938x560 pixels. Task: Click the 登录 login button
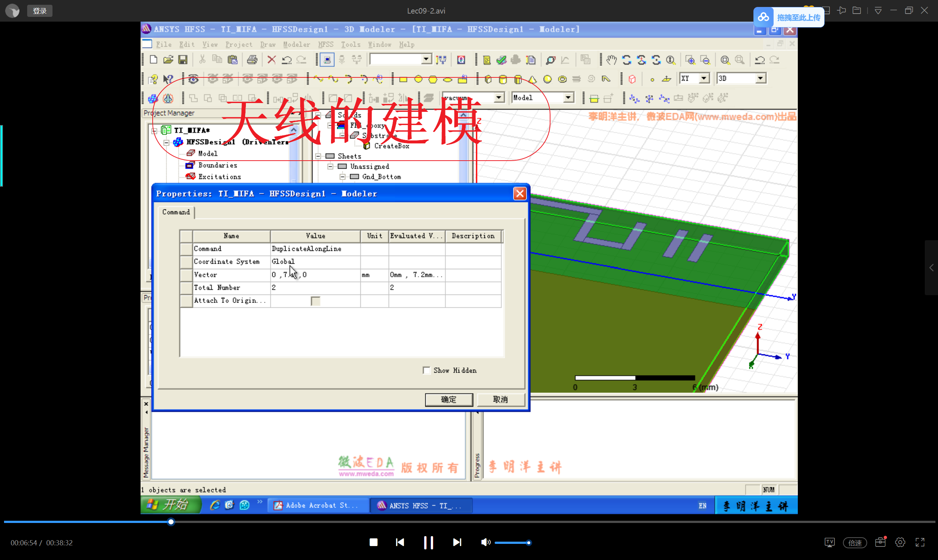click(x=40, y=11)
